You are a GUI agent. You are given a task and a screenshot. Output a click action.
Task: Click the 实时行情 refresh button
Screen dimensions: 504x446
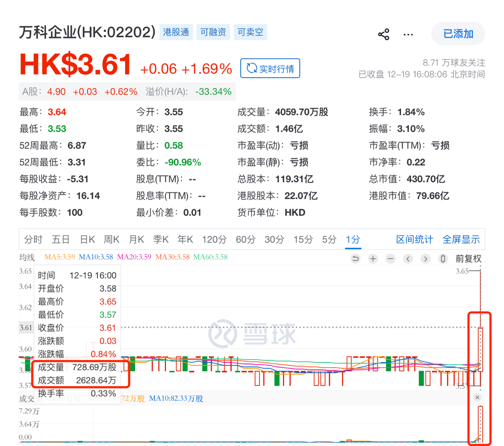point(270,68)
